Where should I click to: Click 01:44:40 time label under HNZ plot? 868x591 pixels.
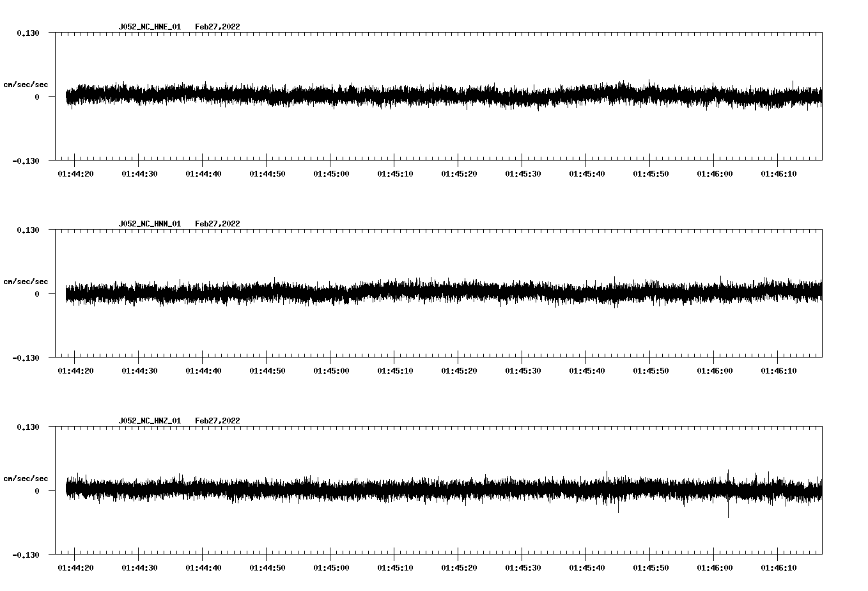tap(203, 568)
